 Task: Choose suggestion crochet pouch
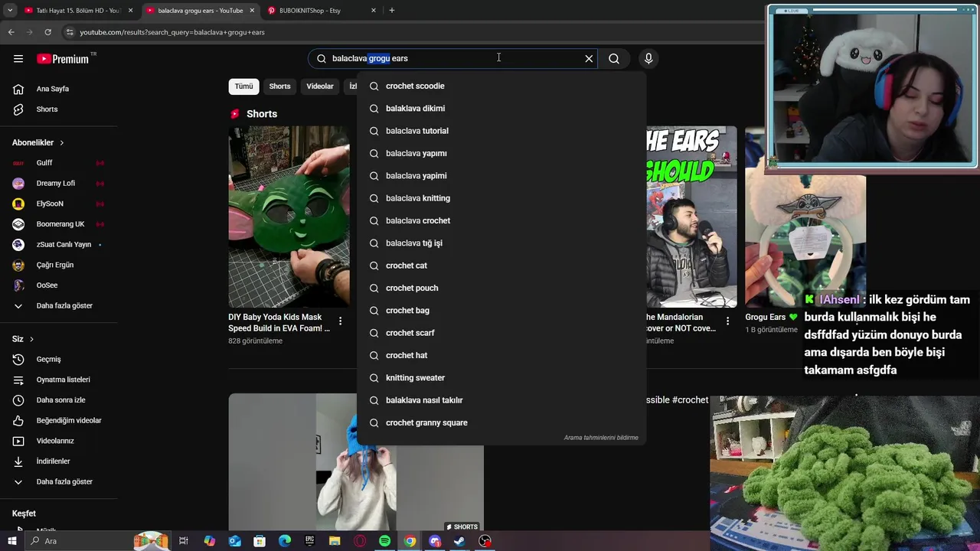coord(501,288)
